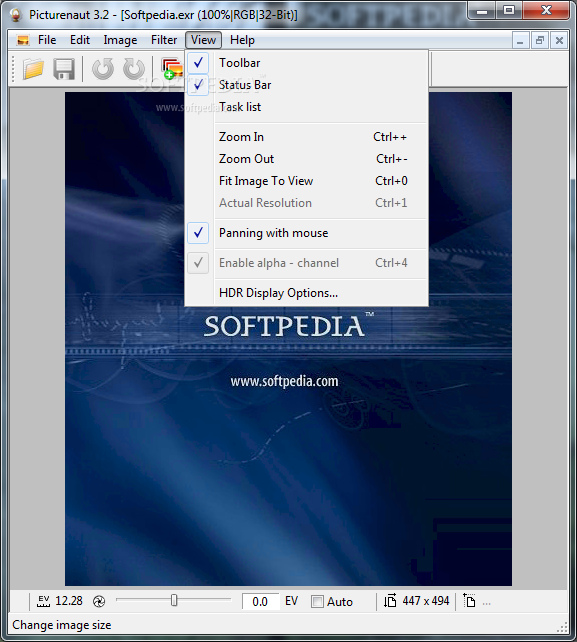
Task: Click the Save floppy disk icon
Action: pyautogui.click(x=64, y=69)
